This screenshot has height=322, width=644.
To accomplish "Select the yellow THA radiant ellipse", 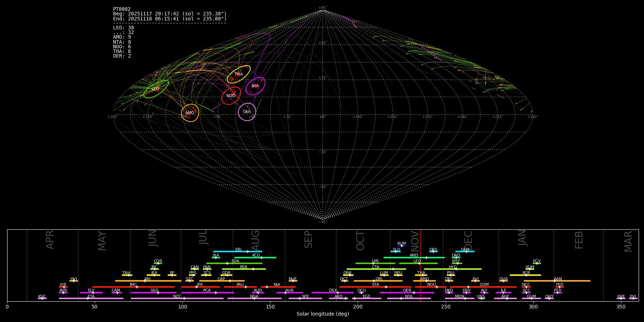I will pos(239,74).
